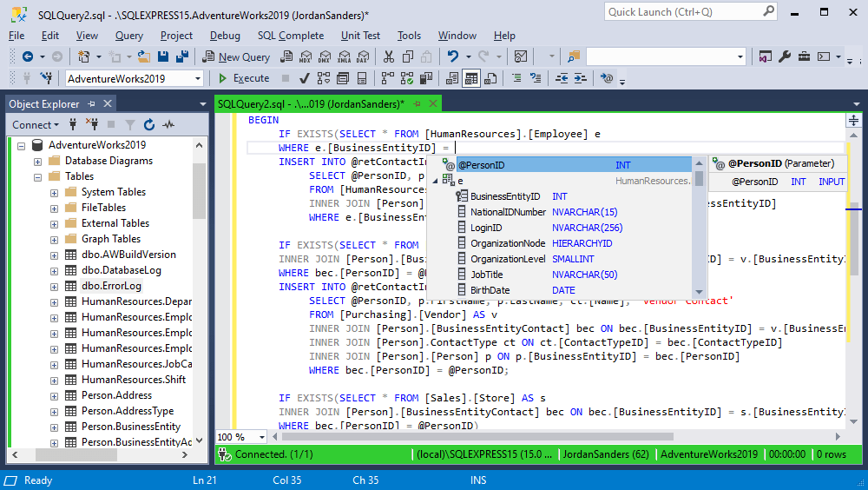The width and height of the screenshot is (868, 490).
Task: Click the New Query button
Action: tap(236, 56)
